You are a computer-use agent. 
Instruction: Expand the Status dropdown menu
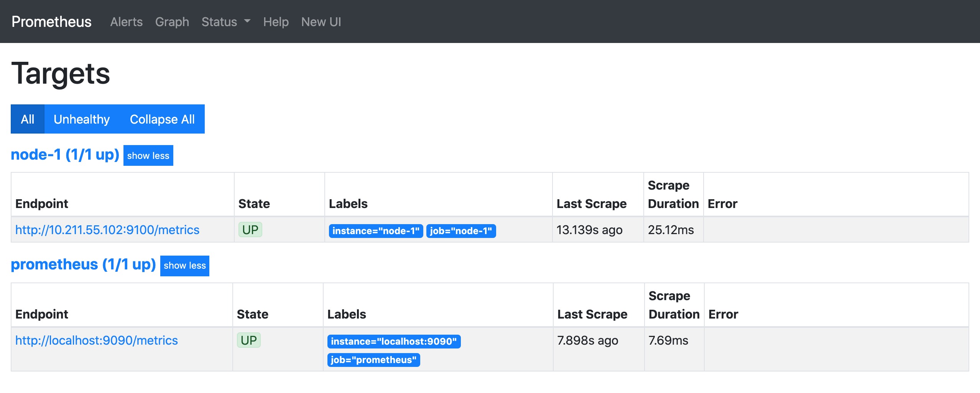click(226, 22)
